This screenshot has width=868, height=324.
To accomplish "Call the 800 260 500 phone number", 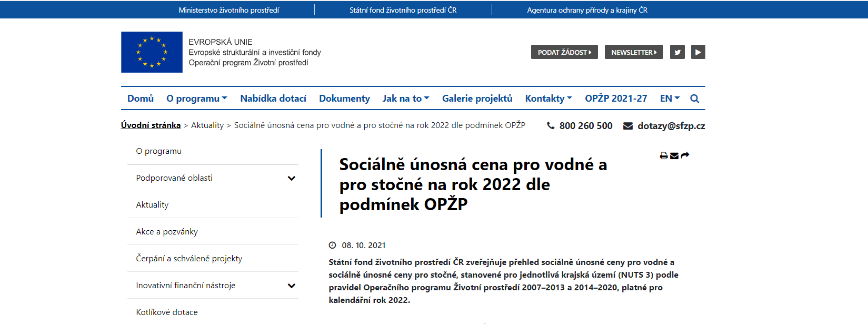I will point(586,126).
